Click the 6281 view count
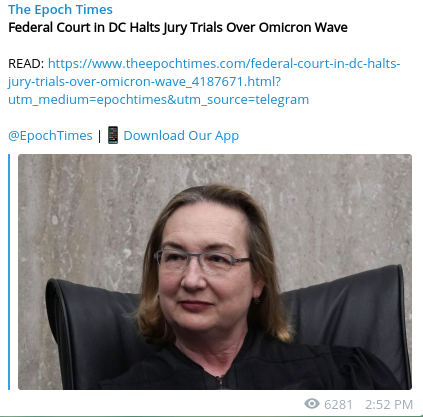This screenshot has width=423, height=417. pyautogui.click(x=338, y=404)
